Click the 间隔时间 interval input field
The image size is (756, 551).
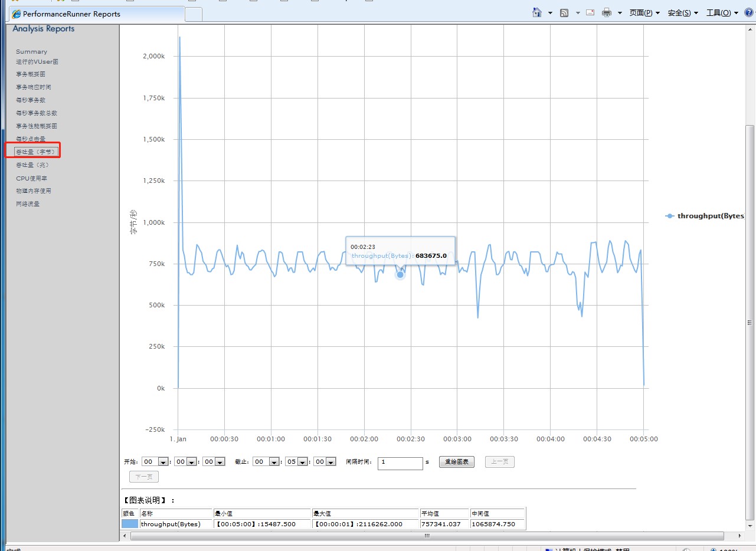click(x=400, y=463)
